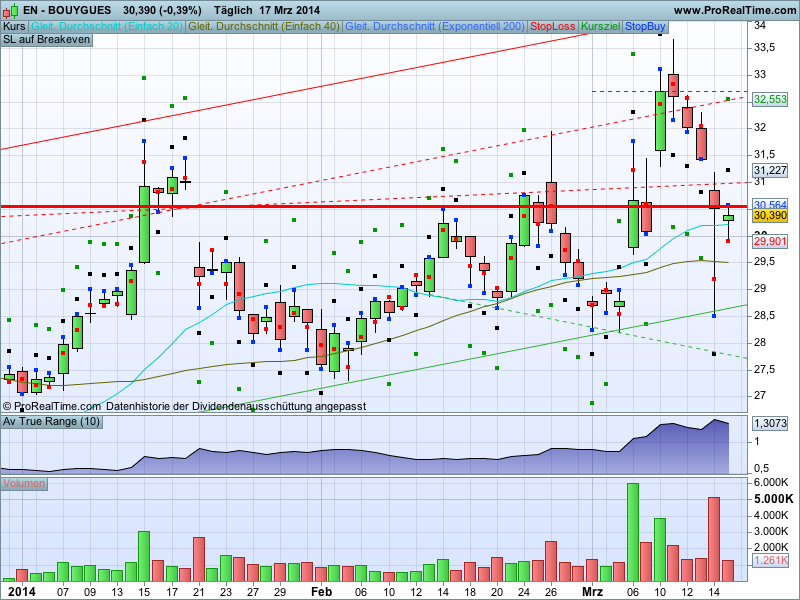Click the 30,390 current price tag

[770, 216]
